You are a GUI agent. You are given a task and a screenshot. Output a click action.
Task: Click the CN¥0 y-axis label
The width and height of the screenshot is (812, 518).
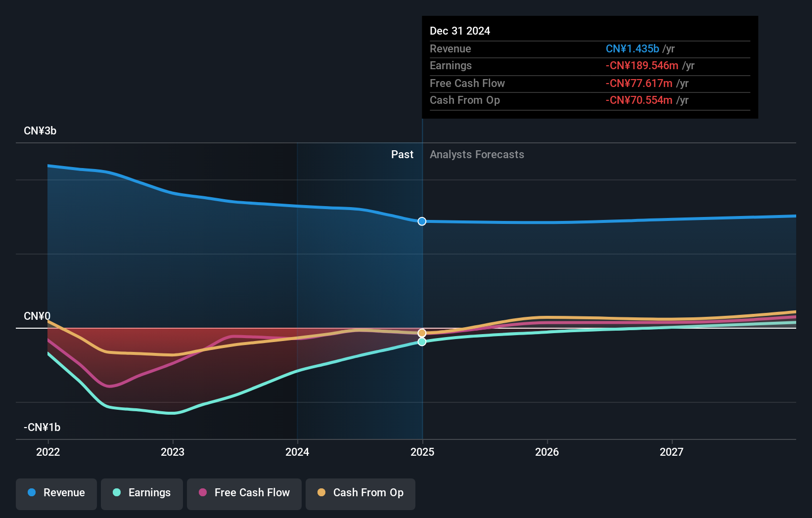point(37,316)
